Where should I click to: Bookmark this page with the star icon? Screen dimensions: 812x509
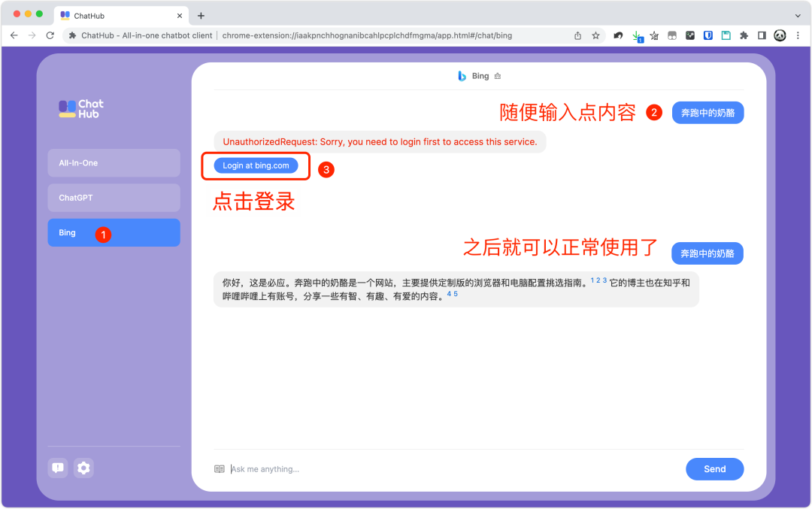595,36
